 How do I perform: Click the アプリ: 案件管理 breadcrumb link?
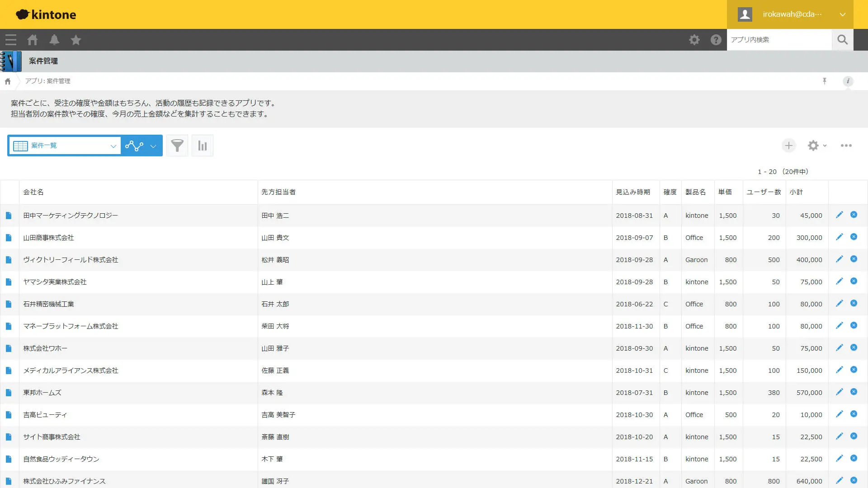pyautogui.click(x=48, y=81)
